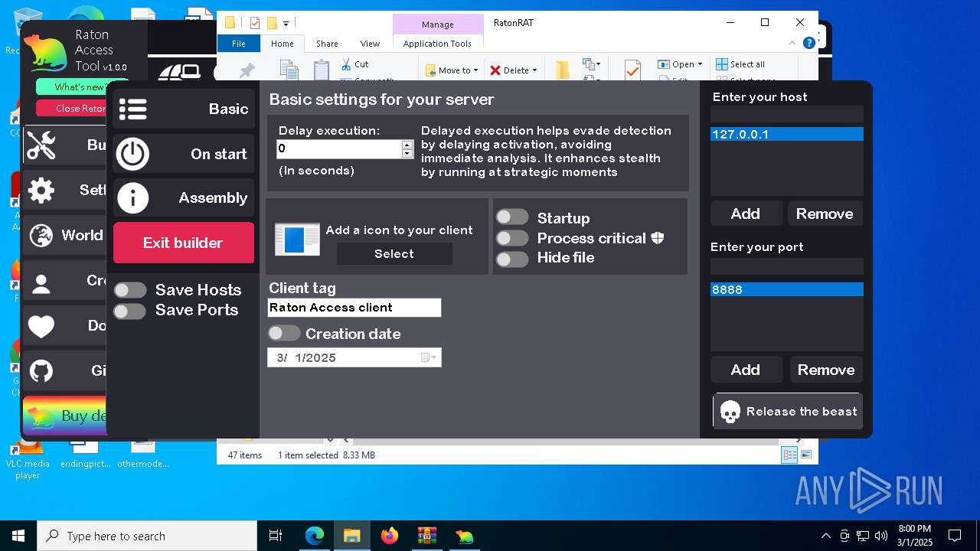
Task: Switch to the View ribbon tab
Action: [x=370, y=44]
